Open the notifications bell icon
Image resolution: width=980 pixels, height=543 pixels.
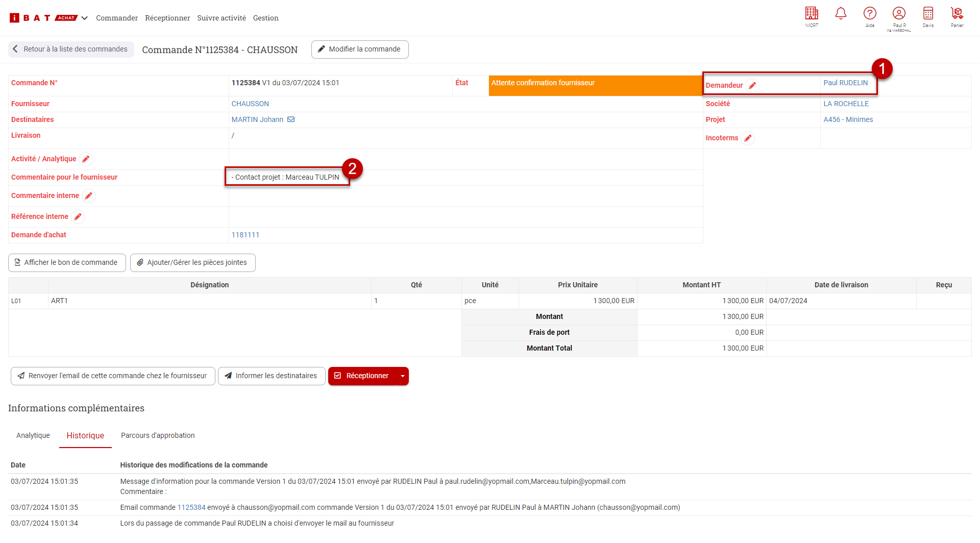(x=841, y=14)
